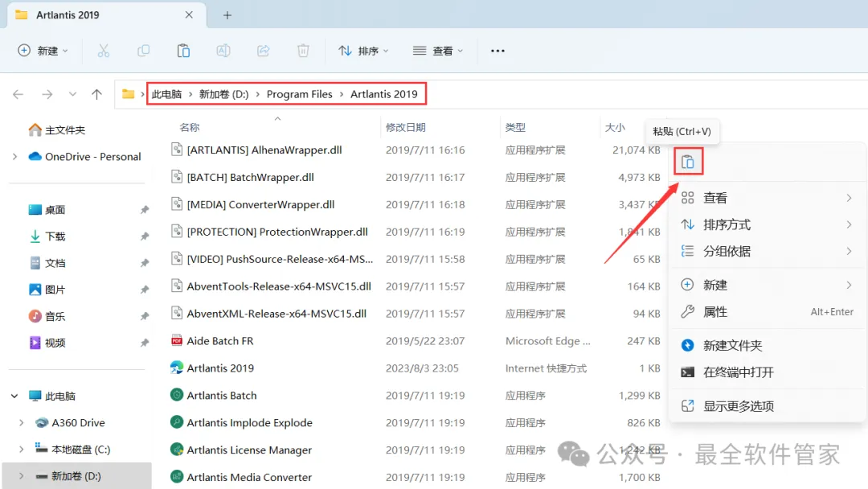This screenshot has height=489, width=868.
Task: Select [BATCH] BatchWrapper.dll file
Action: tap(250, 177)
